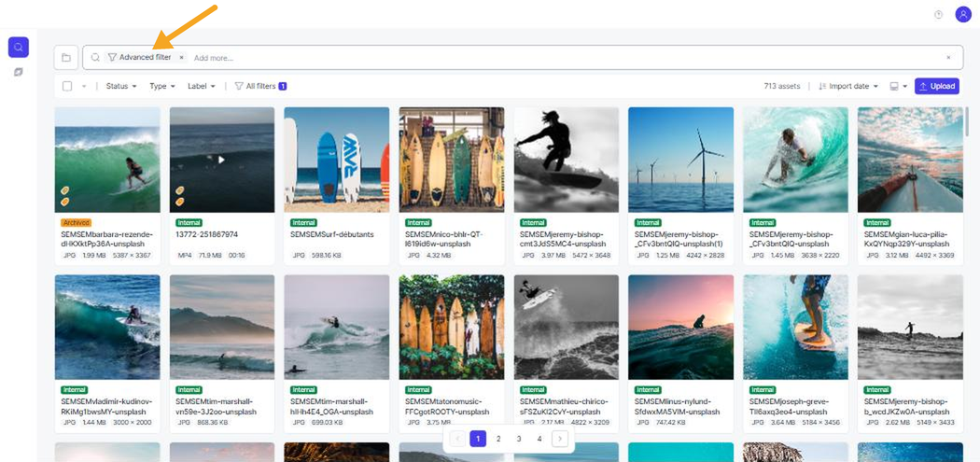Remove the Advanced filter chip
The width and height of the screenshot is (980, 462).
181,58
